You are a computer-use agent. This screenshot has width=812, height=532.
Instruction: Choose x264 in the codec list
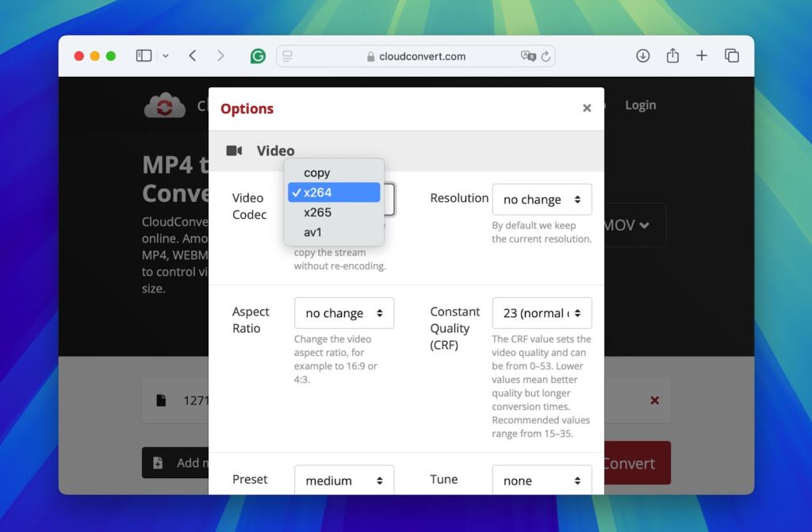334,192
